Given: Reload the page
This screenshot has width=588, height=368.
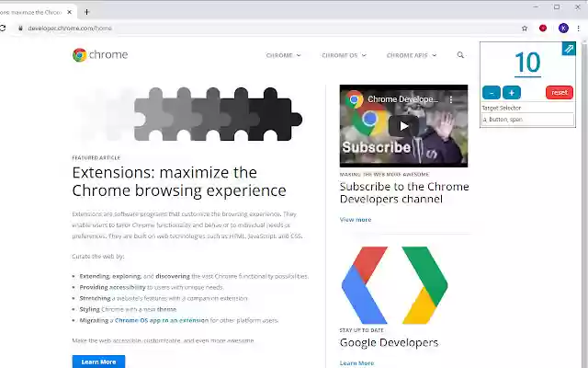Looking at the screenshot, I should (3, 29).
